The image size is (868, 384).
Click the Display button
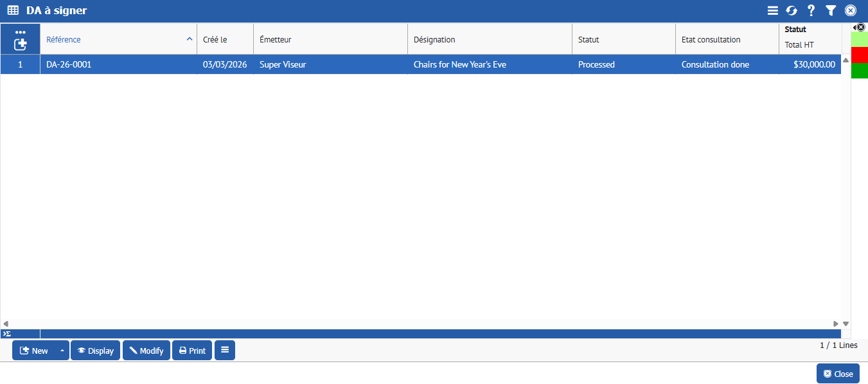[95, 351]
